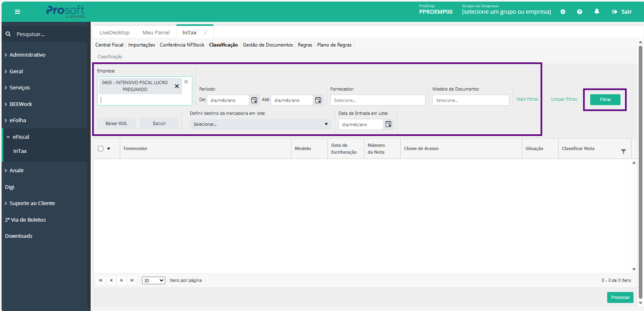Screen dimensions: 644x311
Task: Open the settings gear icon
Action: [x=563, y=12]
